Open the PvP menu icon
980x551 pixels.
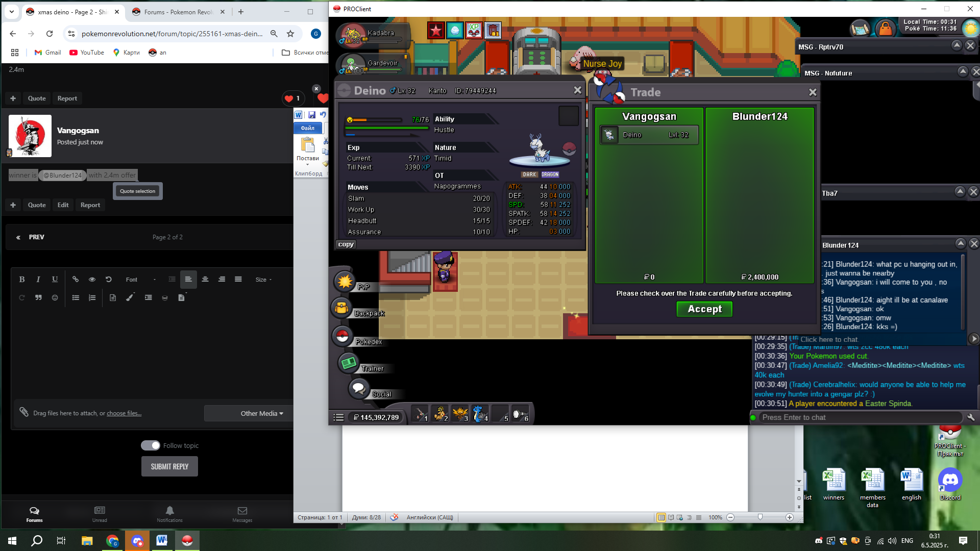345,281
